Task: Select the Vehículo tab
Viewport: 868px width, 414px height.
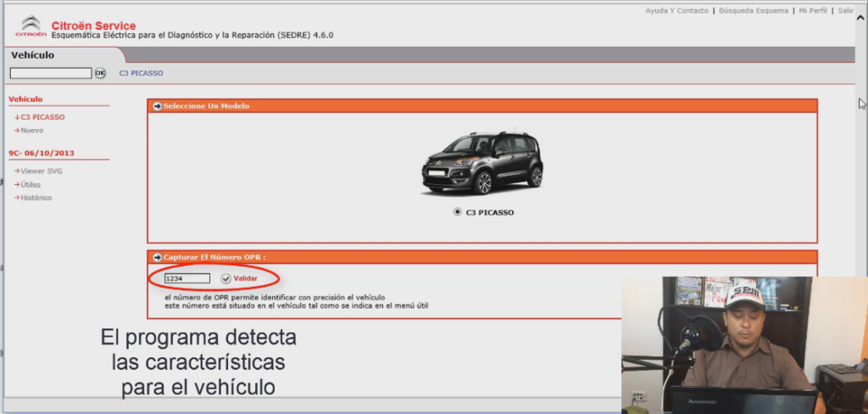Action: (33, 55)
